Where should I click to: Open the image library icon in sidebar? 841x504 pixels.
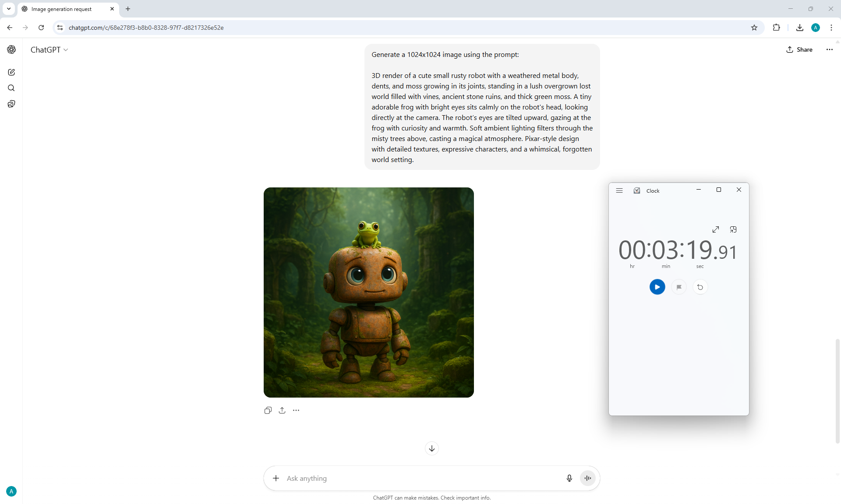pyautogui.click(x=11, y=104)
